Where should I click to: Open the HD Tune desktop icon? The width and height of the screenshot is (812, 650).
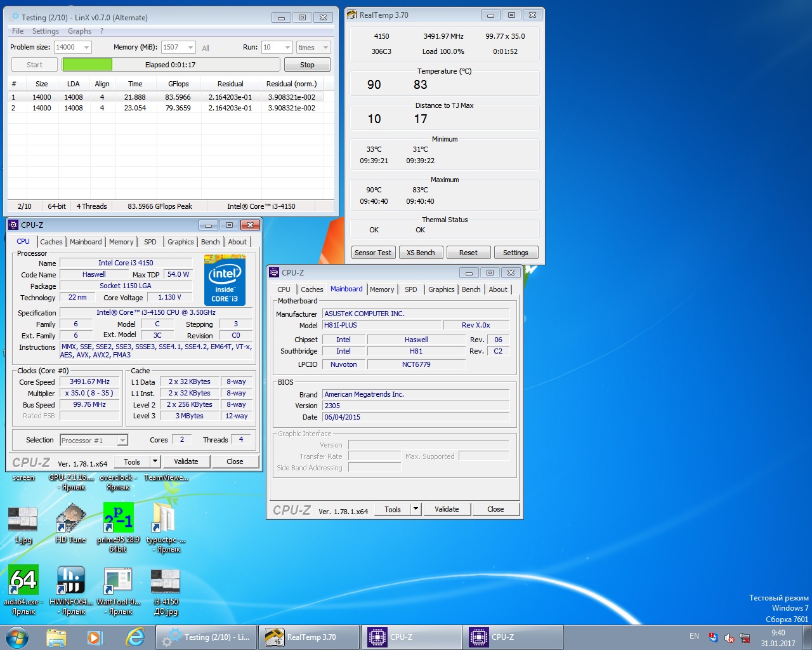[70, 519]
